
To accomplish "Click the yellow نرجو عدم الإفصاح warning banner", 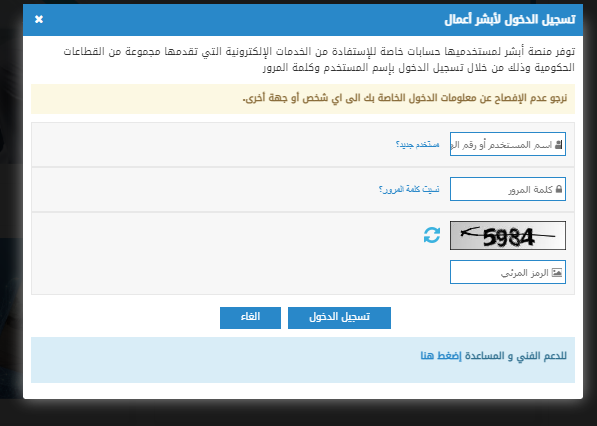I will 303,99.
